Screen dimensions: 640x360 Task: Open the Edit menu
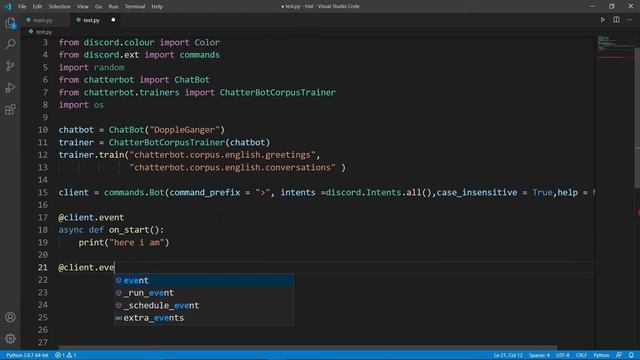tap(37, 7)
